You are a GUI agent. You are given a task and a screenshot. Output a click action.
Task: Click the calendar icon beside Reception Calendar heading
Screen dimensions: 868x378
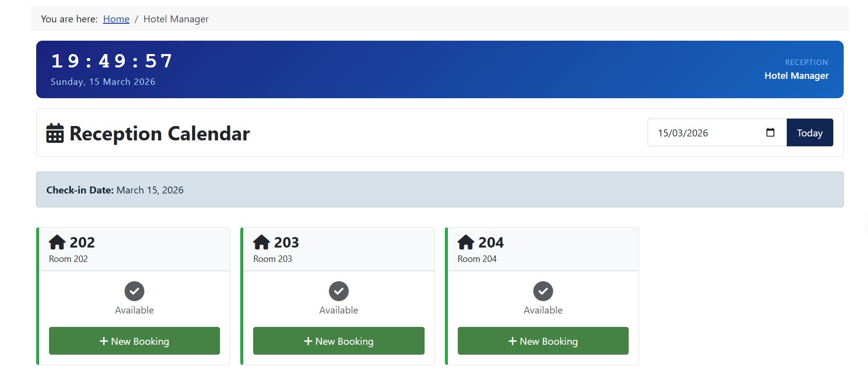point(55,133)
